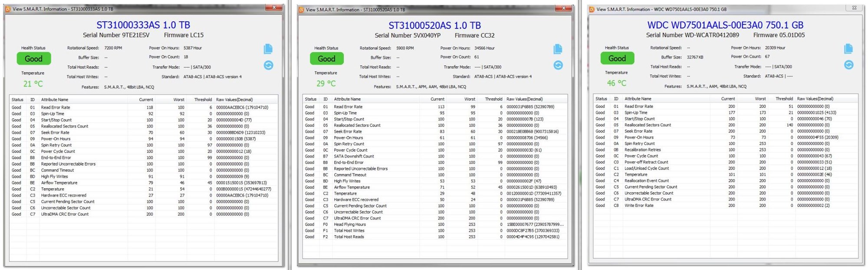Select the Airflow Temperature row in ST31000333AS window

[143, 183]
